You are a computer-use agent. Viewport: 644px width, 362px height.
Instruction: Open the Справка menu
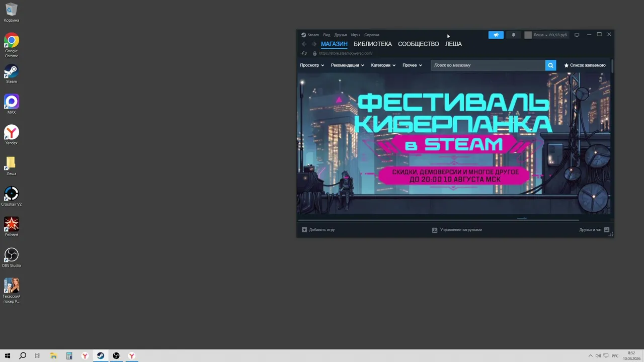point(372,35)
